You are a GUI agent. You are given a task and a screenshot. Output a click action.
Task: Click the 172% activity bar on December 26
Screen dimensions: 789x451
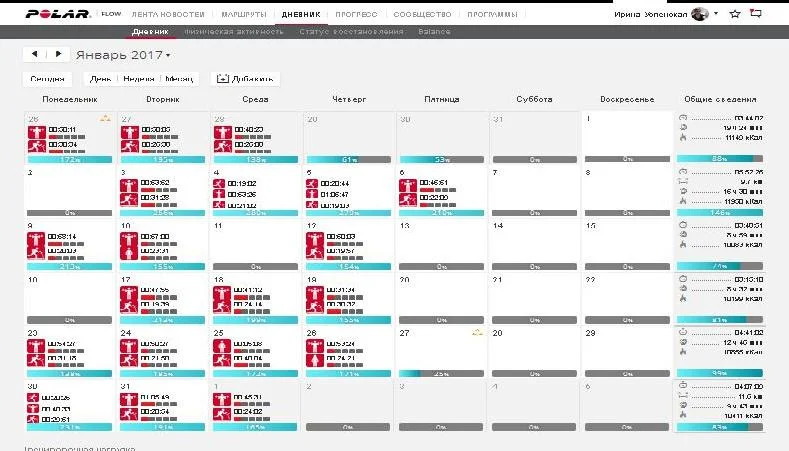pos(69,160)
